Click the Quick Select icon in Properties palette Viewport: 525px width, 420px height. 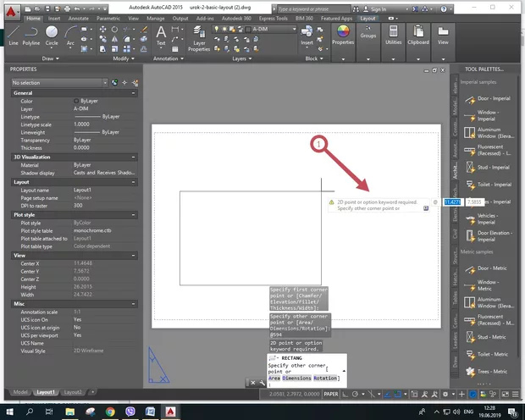click(x=135, y=82)
